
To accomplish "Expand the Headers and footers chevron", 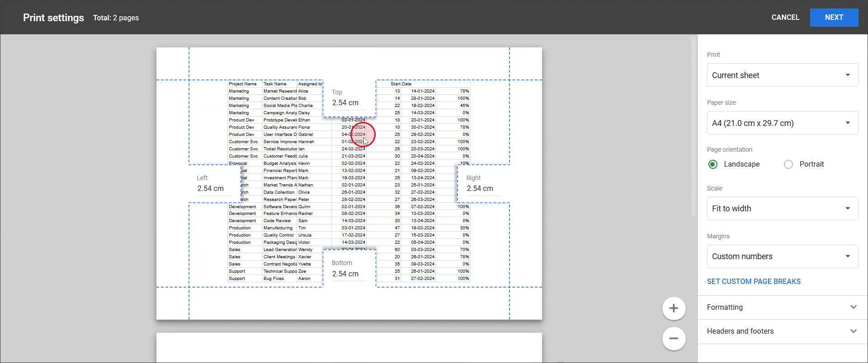I will (x=853, y=331).
